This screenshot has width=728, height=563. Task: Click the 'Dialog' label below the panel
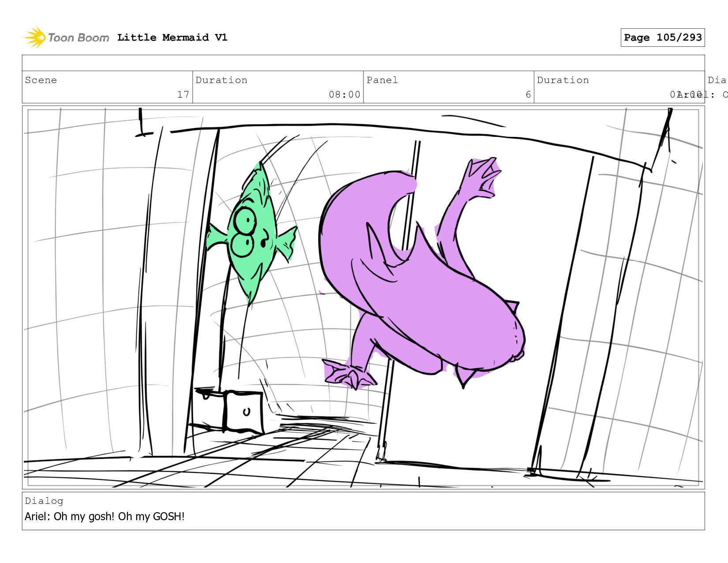click(x=44, y=501)
